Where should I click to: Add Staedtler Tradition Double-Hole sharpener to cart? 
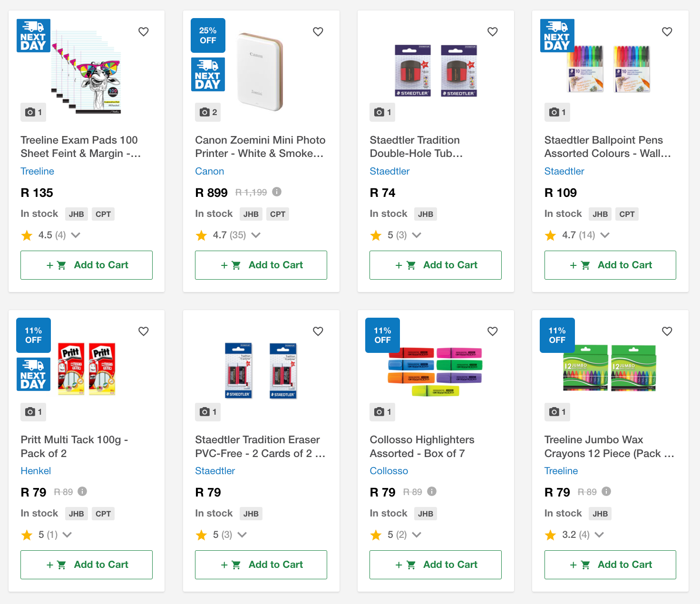[x=435, y=265]
